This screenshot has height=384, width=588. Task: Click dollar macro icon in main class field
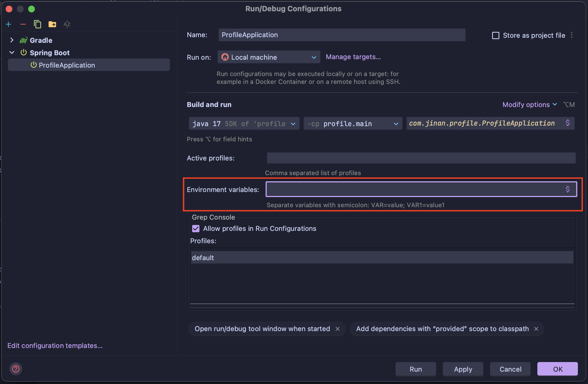click(x=567, y=123)
